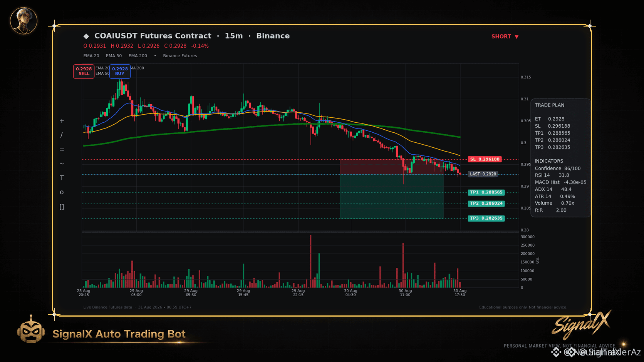Click the diamond icon beside COAIUSDT title
This screenshot has height=362, width=644.
86,36
